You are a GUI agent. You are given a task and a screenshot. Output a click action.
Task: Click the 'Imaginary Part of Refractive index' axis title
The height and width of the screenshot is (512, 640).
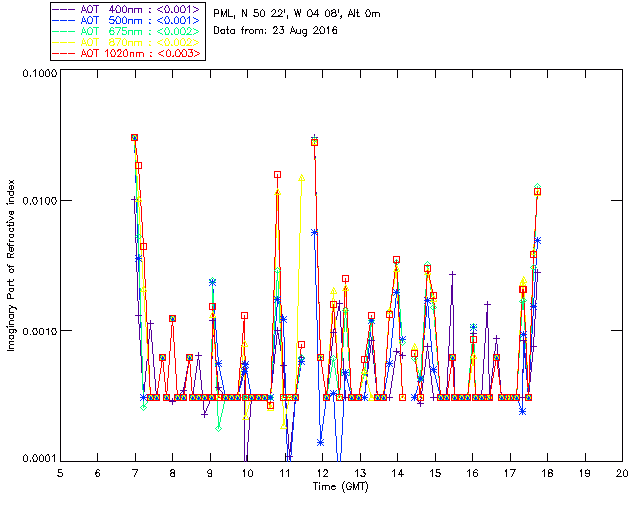click(11, 265)
